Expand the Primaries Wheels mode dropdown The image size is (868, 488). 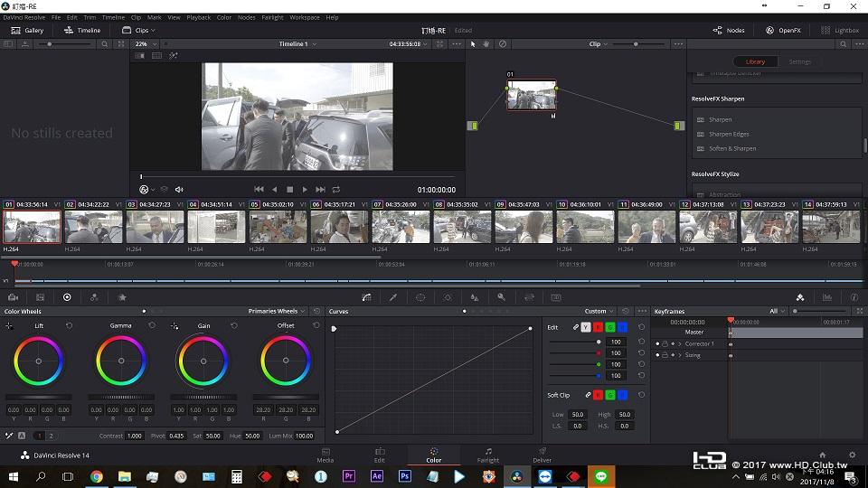coord(277,311)
